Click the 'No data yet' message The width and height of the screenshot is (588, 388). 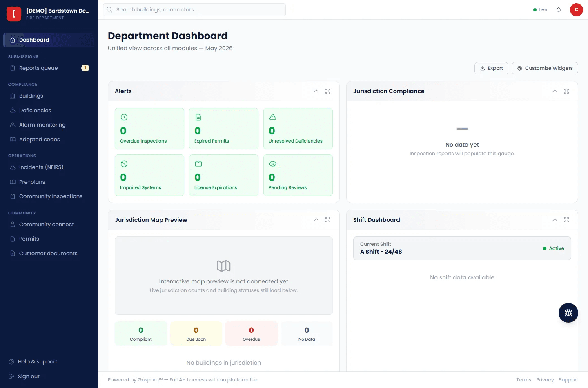[462, 145]
